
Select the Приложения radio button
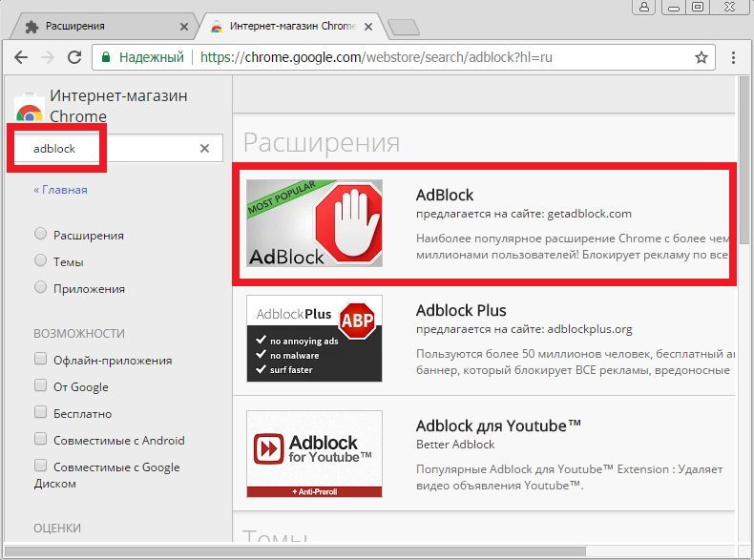(40, 287)
